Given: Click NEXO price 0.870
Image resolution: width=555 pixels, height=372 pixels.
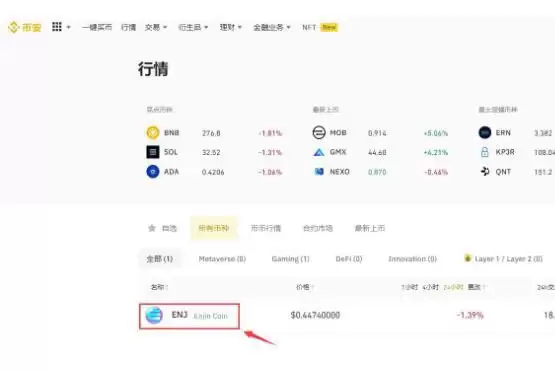Looking at the screenshot, I should point(377,172).
